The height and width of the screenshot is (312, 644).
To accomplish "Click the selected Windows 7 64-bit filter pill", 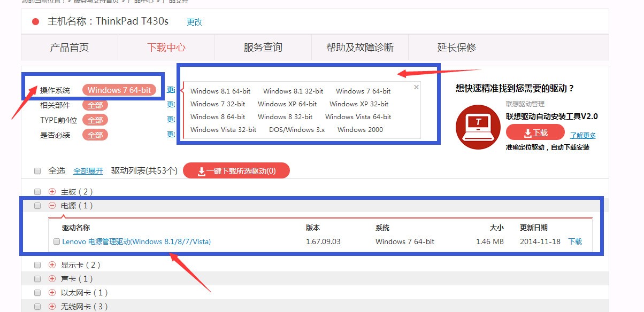I will tap(119, 90).
